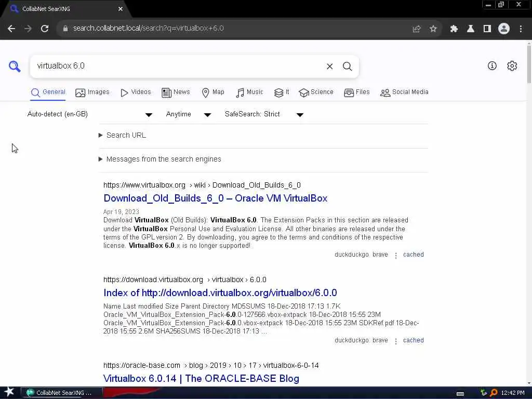Click the keyboard tray icon

460,393
